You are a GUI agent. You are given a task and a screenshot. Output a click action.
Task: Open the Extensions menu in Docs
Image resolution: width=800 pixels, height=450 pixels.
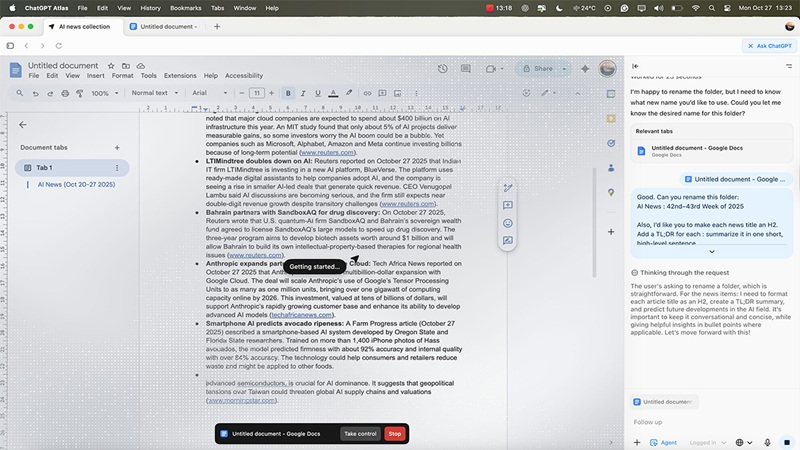tap(180, 76)
